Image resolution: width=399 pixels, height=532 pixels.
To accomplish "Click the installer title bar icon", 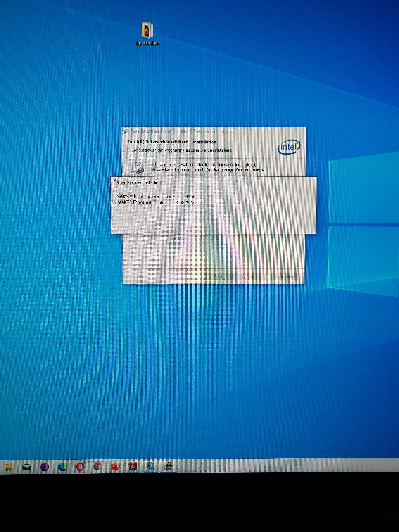I will pos(125,131).
